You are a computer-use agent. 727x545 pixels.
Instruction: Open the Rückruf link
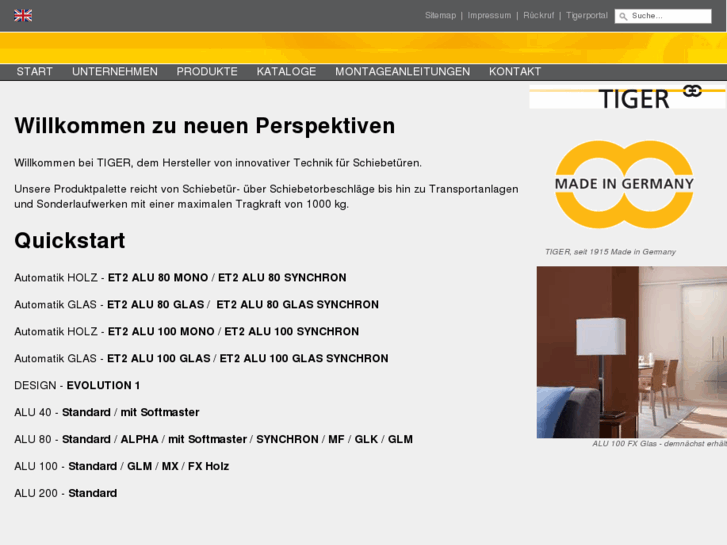click(x=539, y=15)
